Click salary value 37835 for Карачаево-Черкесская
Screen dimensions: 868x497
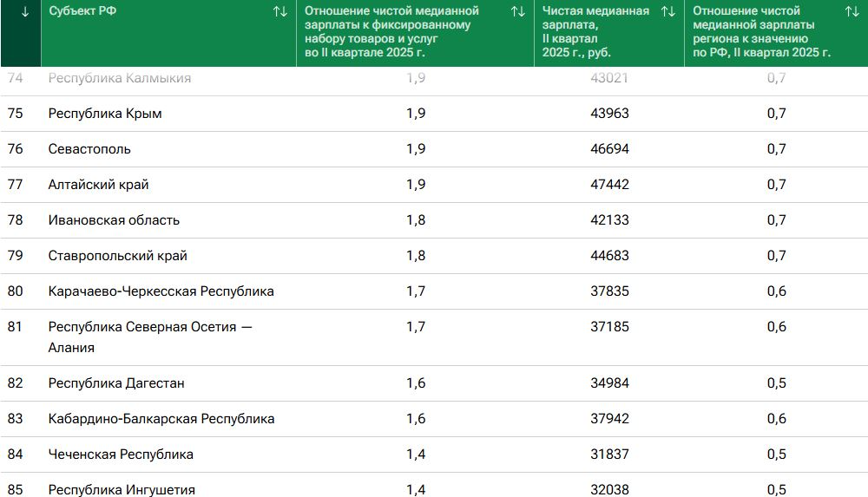pos(609,291)
